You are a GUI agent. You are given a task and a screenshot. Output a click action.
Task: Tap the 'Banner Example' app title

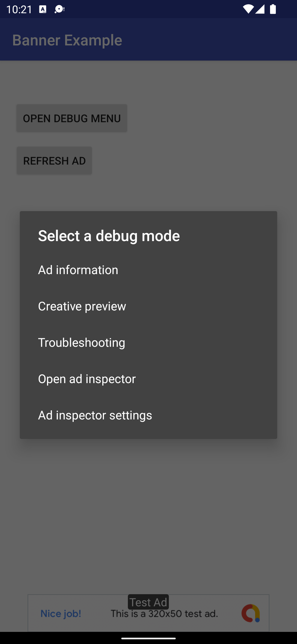coord(67,40)
